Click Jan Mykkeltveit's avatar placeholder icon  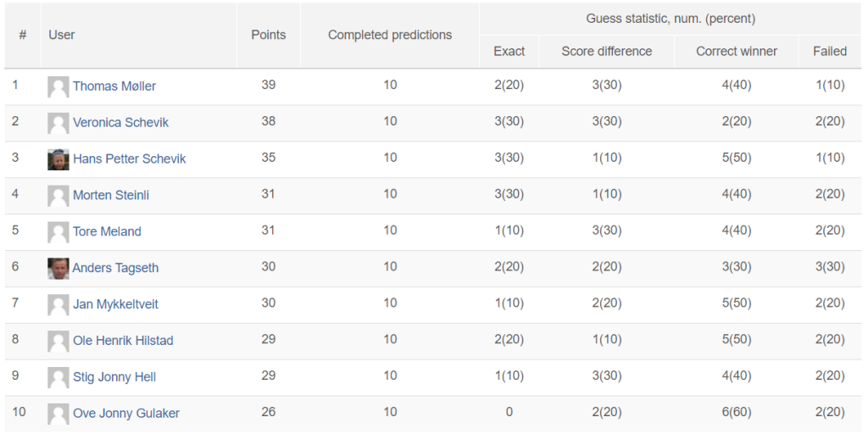point(58,305)
